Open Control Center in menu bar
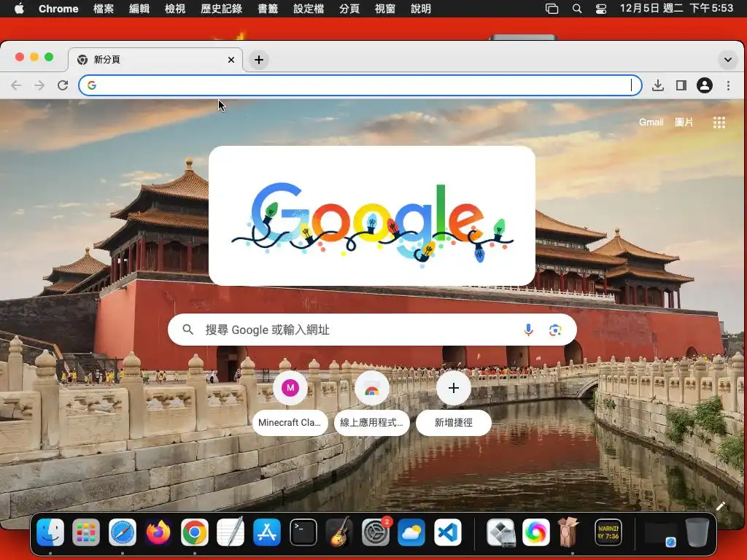This screenshot has width=747, height=560. [601, 9]
